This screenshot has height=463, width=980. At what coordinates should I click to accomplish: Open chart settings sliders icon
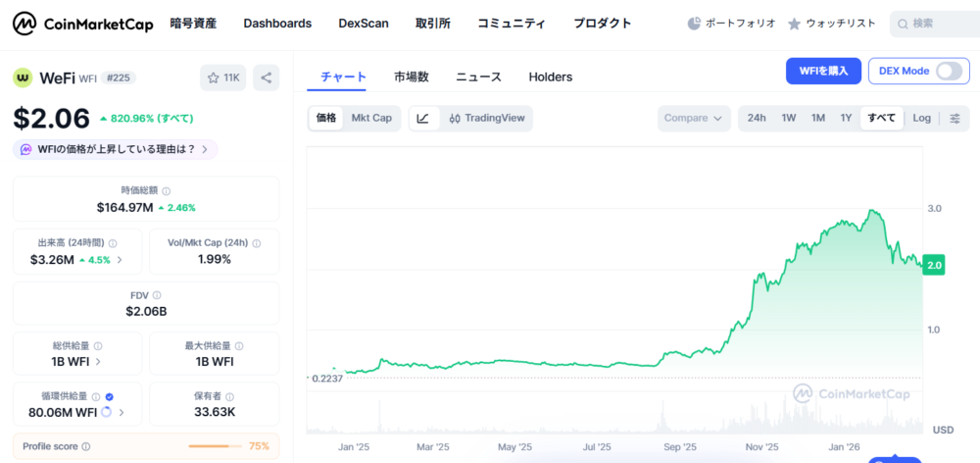point(955,119)
